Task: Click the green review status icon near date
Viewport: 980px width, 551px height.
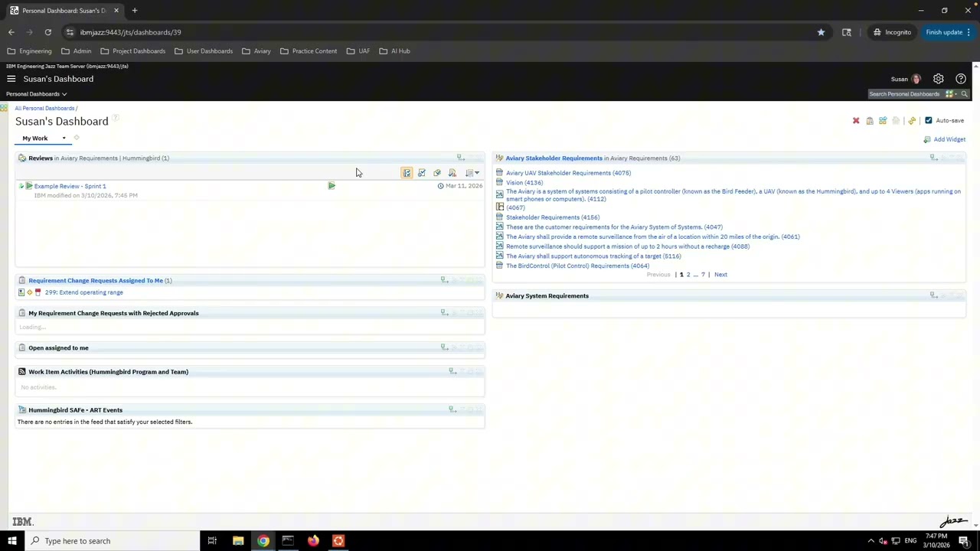Action: [x=332, y=186]
